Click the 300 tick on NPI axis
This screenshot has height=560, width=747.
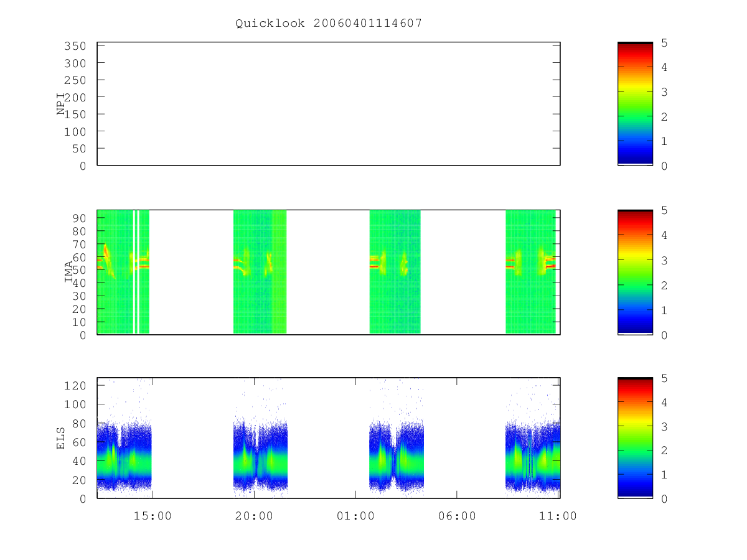[75, 63]
